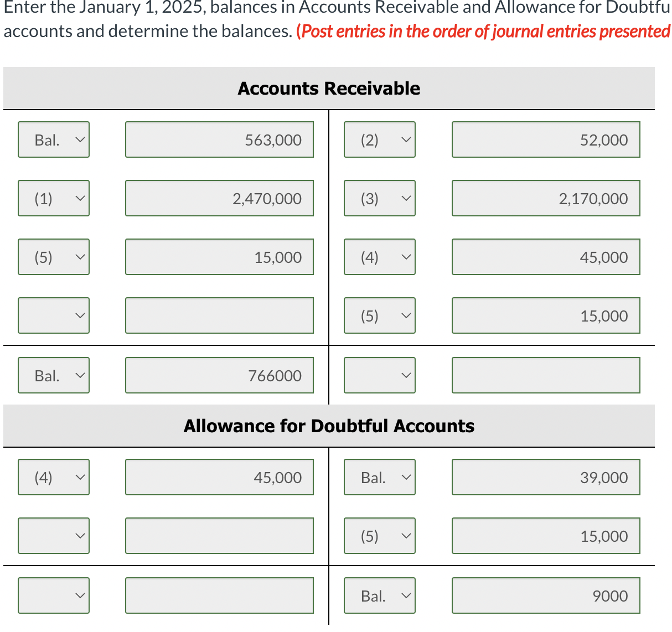Open the (4) dropdown in Allowance for Doubtful Accounts
The image size is (672, 632).
click(x=53, y=476)
